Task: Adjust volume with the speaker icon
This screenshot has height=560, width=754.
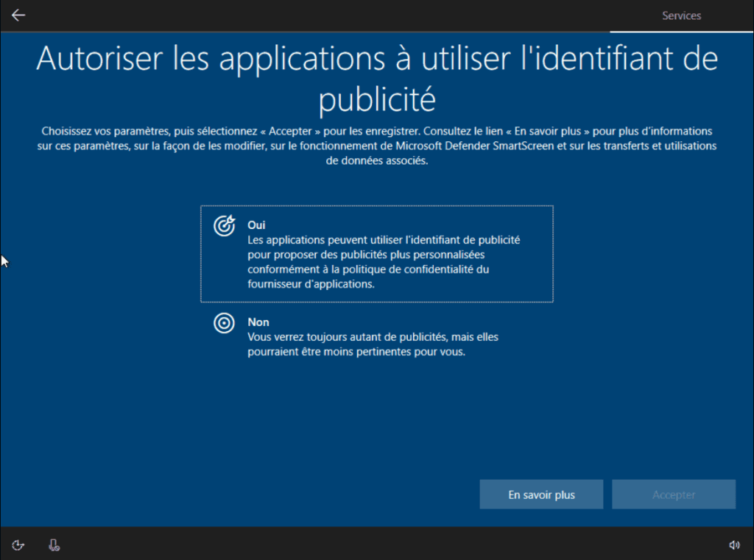Action: [734, 545]
